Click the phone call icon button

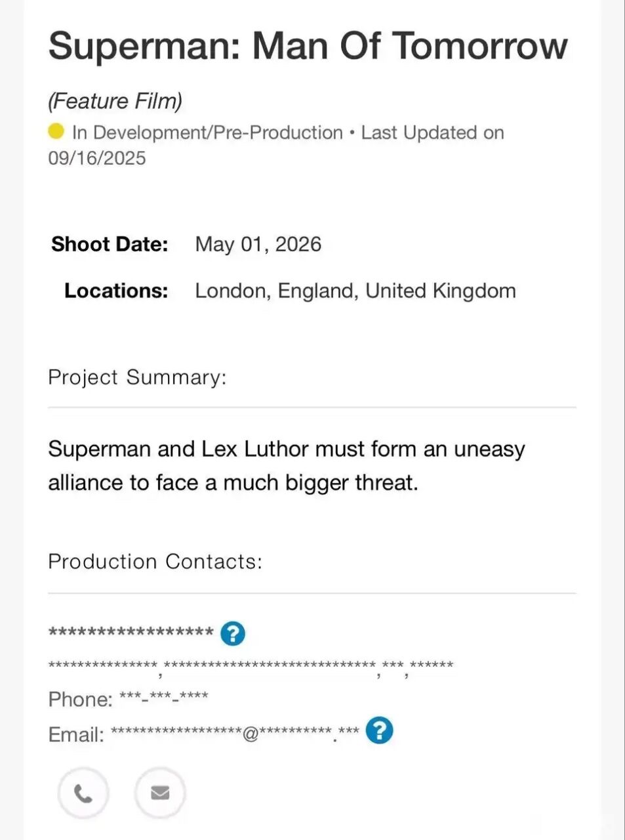pos(83,793)
